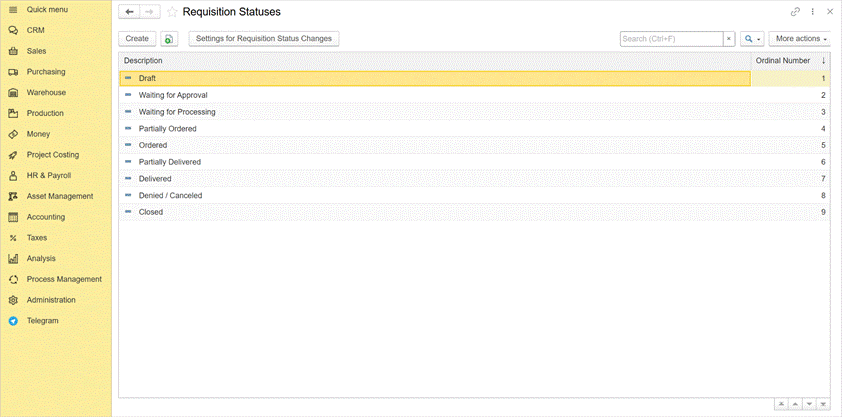The height and width of the screenshot is (417, 842).
Task: Click the copy link icon
Action: click(796, 12)
